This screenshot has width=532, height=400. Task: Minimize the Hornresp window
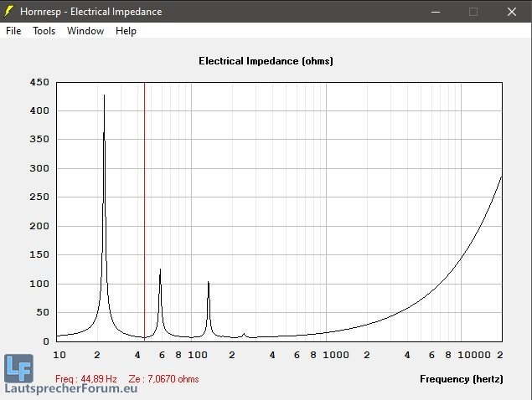tap(435, 12)
